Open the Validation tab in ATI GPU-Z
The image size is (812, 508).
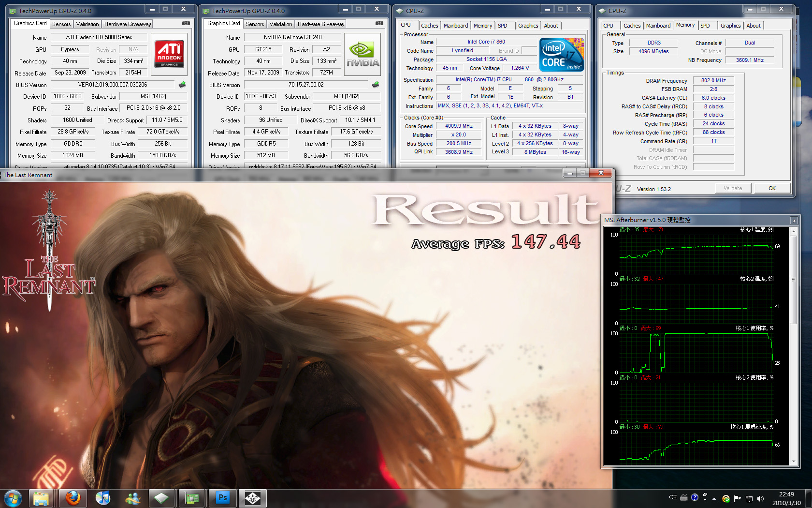point(87,24)
